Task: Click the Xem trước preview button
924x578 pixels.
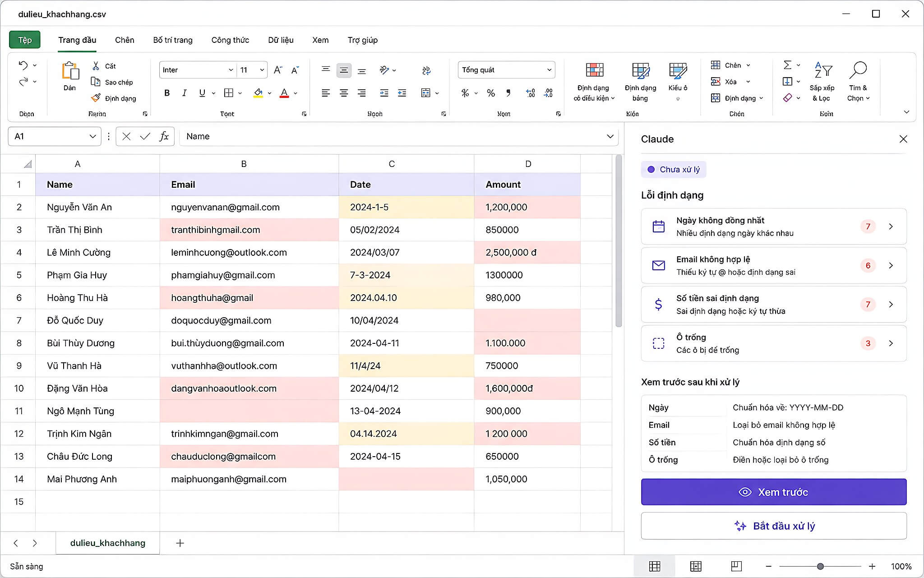Action: (773, 492)
